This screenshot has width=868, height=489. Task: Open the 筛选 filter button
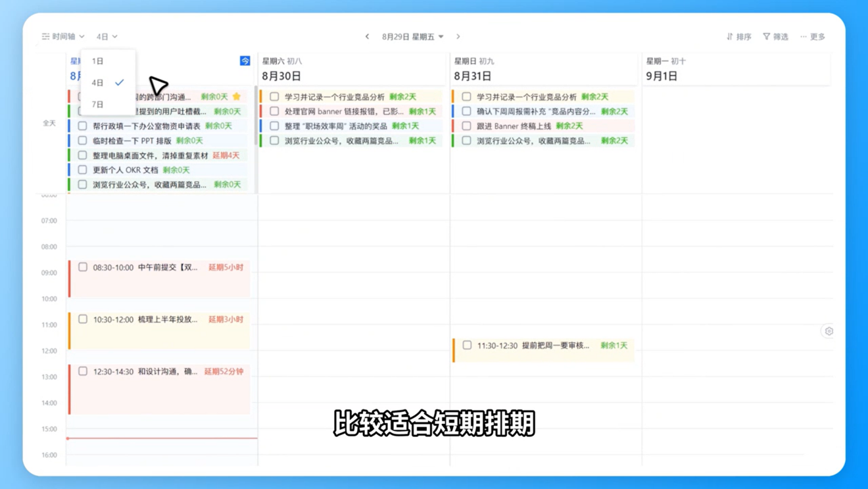click(776, 37)
